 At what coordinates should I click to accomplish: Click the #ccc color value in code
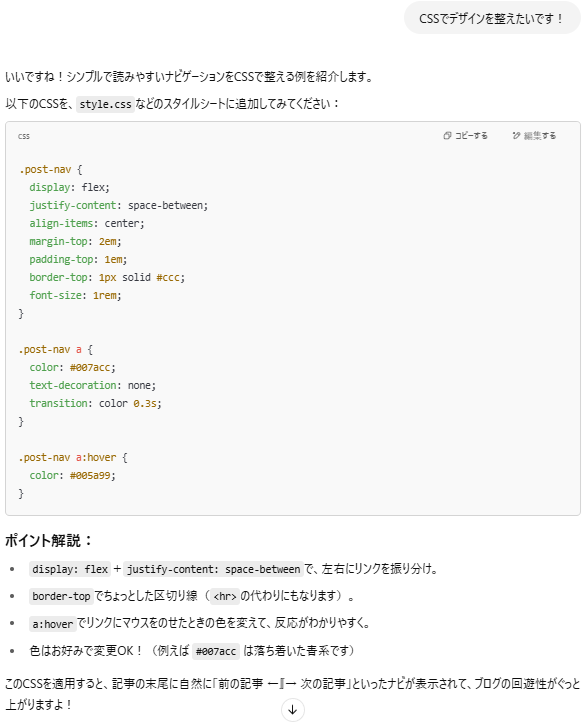pyautogui.click(x=170, y=277)
